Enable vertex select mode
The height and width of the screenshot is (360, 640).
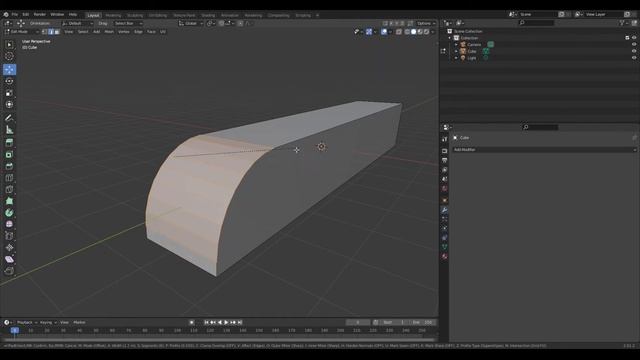[x=44, y=32]
